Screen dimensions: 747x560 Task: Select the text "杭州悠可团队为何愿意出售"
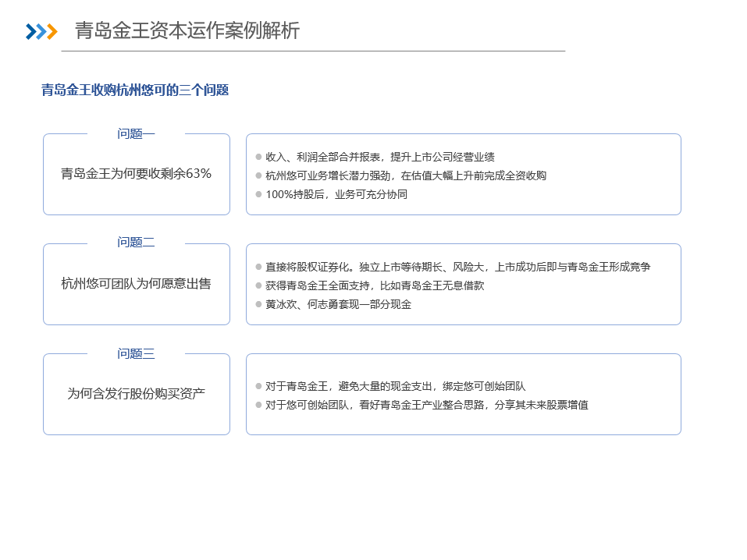pos(137,284)
